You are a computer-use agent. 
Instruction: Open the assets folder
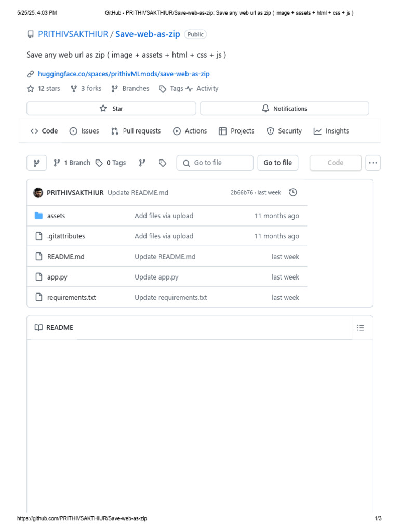click(56, 216)
